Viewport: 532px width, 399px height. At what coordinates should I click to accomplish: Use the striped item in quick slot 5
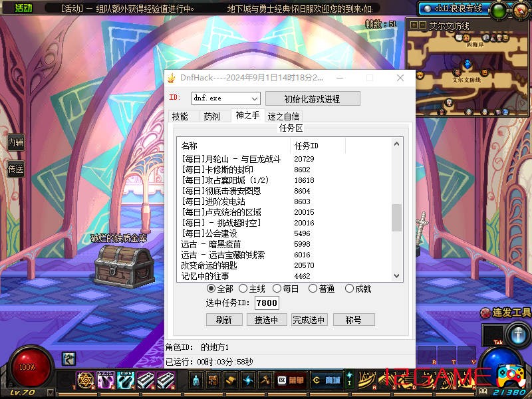pos(146,380)
